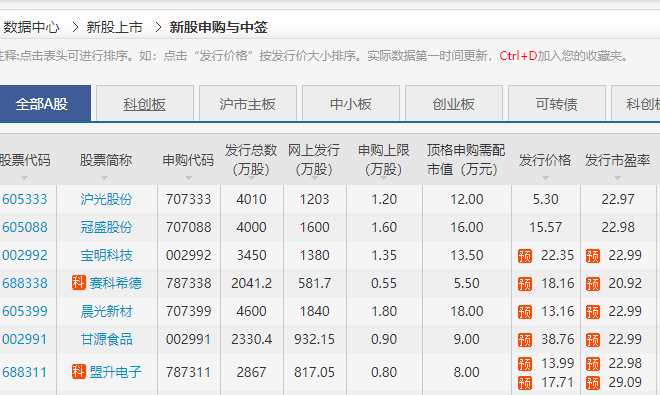This screenshot has width=660, height=395.
Task: Click the breadcrumb arrow before 新股上市
Action: click(x=75, y=27)
